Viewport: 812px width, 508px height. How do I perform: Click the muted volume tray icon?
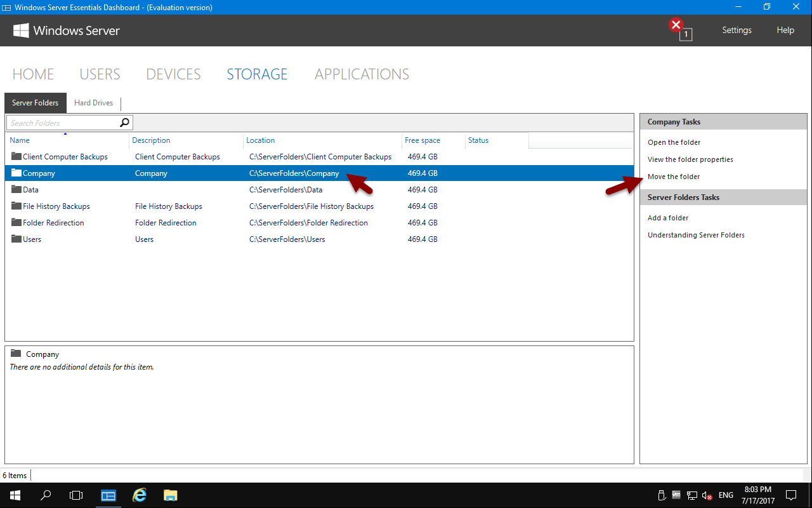(707, 495)
